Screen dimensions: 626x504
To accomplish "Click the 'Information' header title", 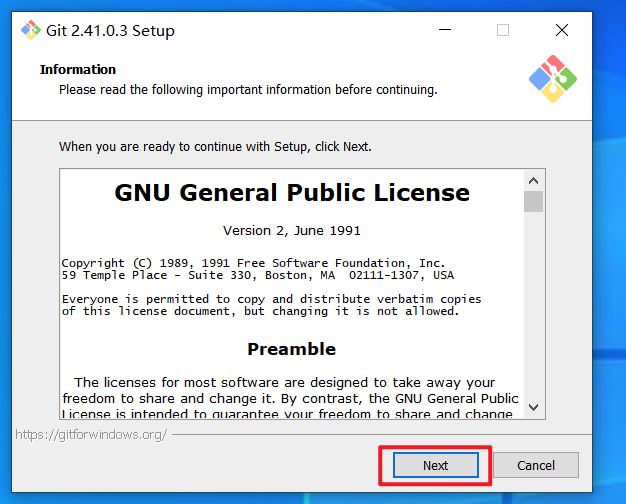I will [x=77, y=69].
